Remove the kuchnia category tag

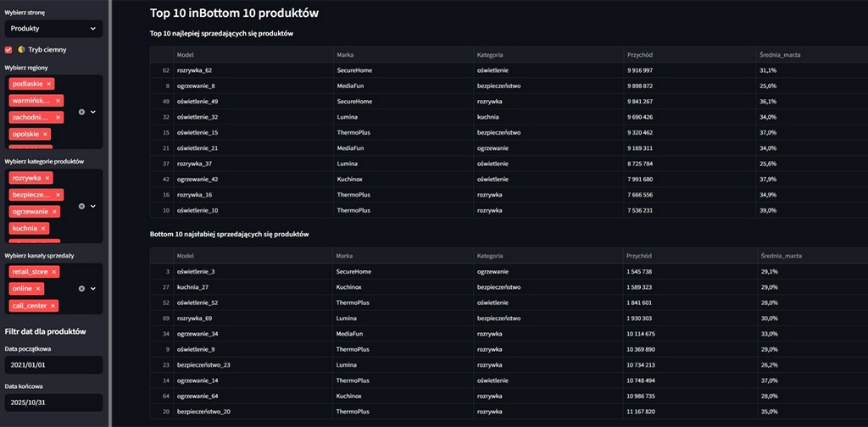[x=43, y=229]
